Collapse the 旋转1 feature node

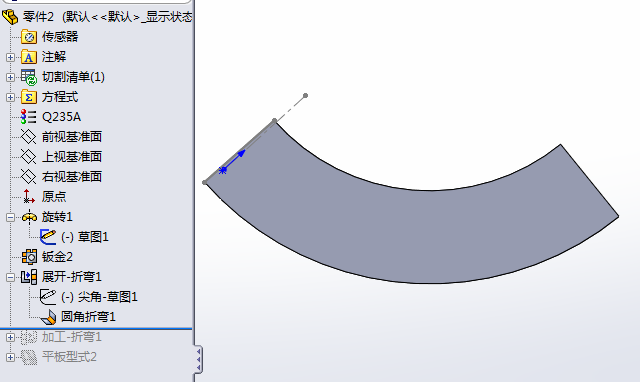11,217
